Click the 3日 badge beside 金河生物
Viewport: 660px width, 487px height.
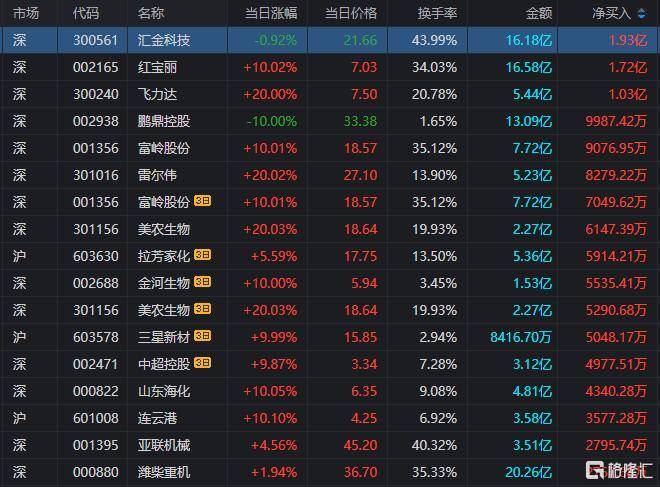point(201,283)
